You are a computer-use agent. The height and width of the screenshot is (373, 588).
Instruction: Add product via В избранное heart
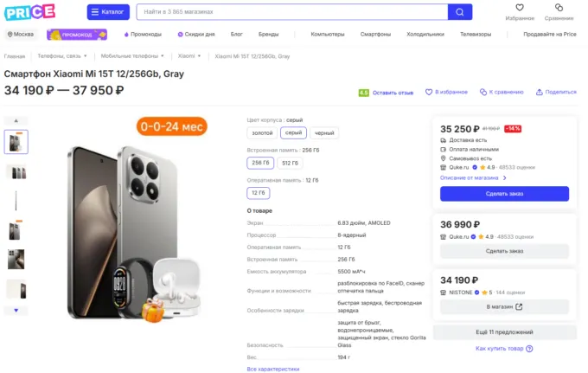point(430,92)
